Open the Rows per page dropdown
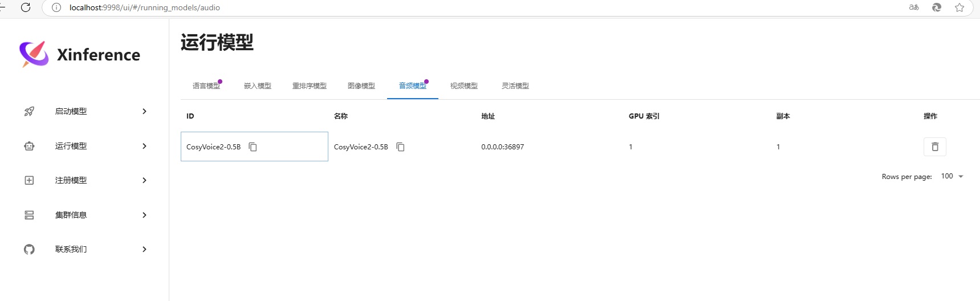Image resolution: width=980 pixels, height=301 pixels. click(x=952, y=176)
